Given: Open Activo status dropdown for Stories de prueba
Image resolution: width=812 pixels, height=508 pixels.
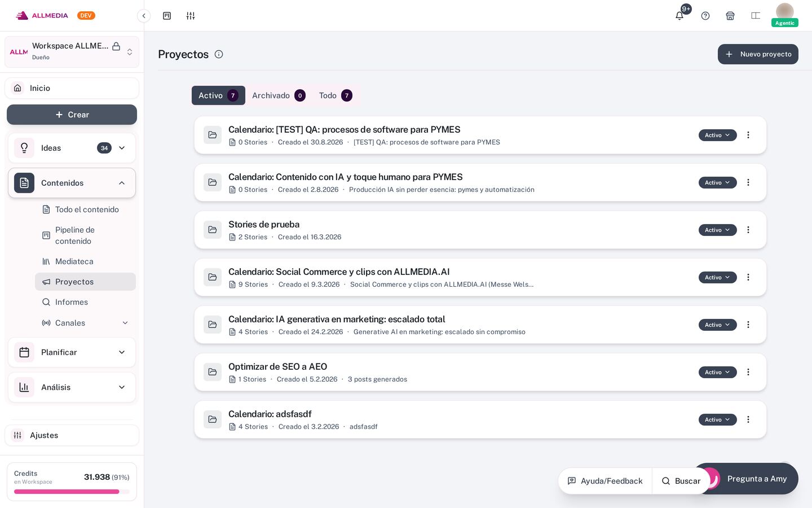Looking at the screenshot, I should click(717, 230).
